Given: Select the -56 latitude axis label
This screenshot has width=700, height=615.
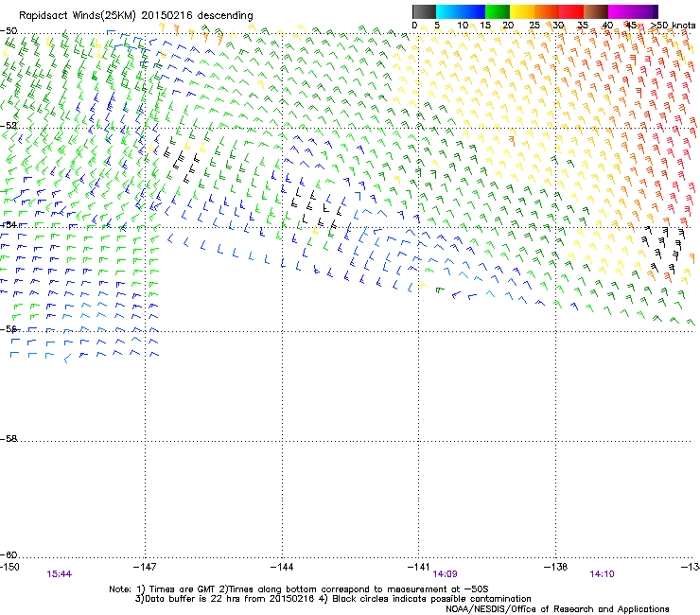Looking at the screenshot, I should coord(9,328).
